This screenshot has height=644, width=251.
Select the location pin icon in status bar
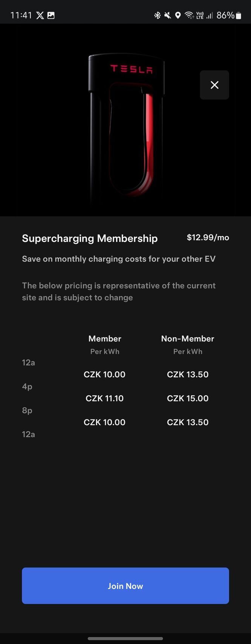178,15
